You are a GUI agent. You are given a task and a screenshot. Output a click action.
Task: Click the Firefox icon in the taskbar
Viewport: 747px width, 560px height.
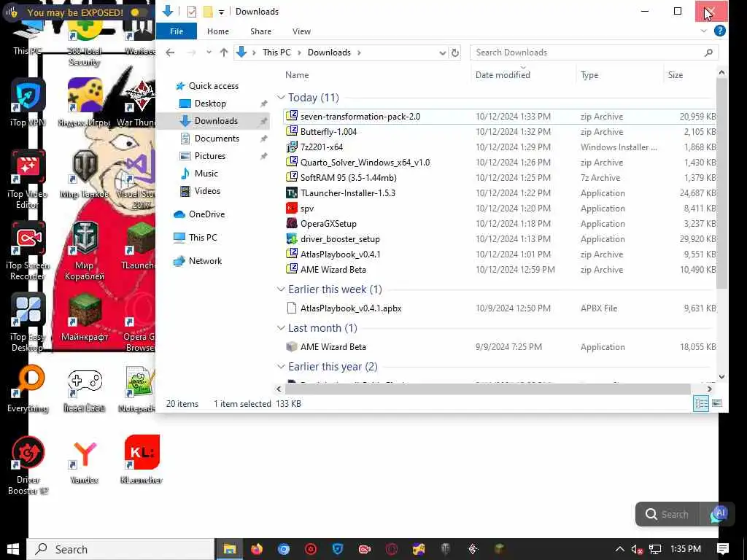[257, 549]
